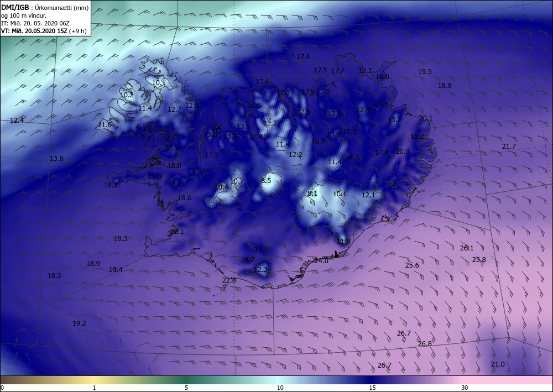
Task: Click the 18.9 offshore value
Action: [93, 263]
